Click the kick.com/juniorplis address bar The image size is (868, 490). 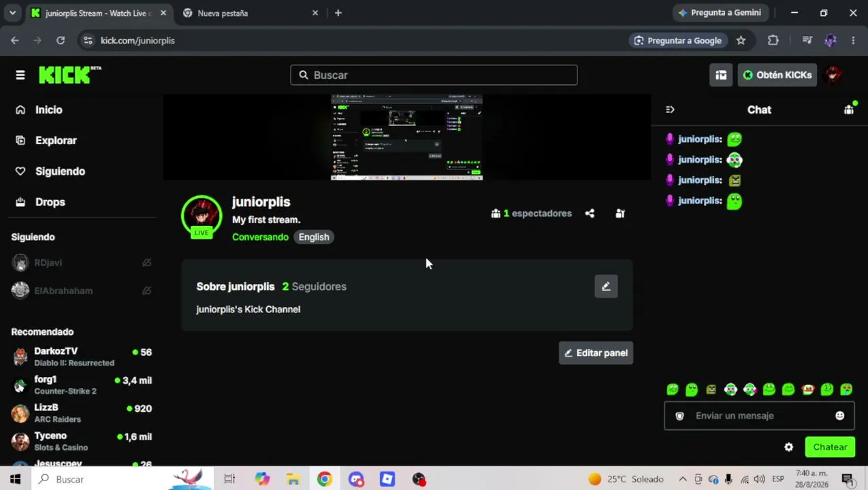pyautogui.click(x=138, y=41)
